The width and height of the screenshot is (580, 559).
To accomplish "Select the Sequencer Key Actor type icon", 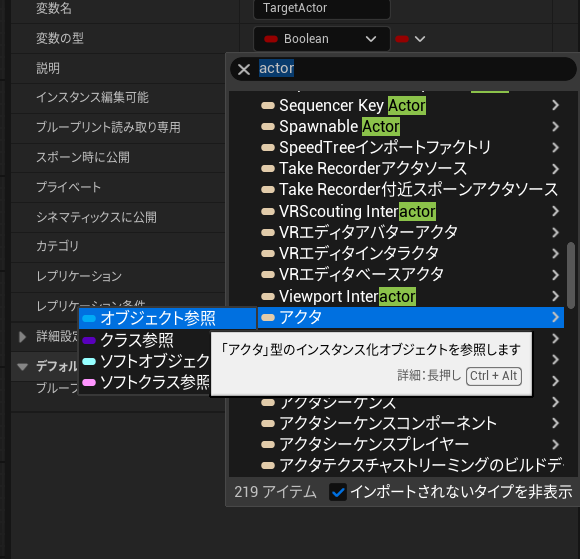I will [268, 106].
